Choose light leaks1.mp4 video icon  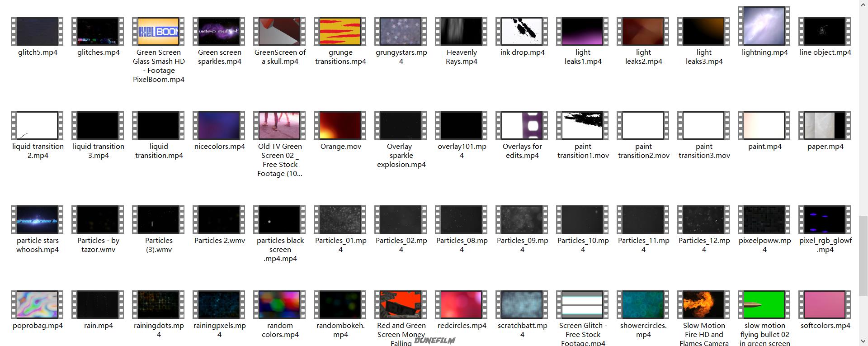coord(583,32)
